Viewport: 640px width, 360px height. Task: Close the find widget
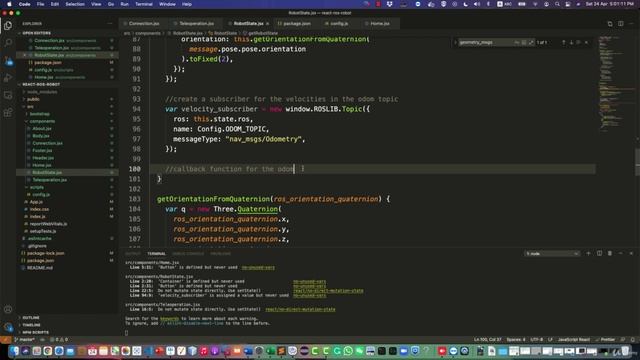coord(587,42)
